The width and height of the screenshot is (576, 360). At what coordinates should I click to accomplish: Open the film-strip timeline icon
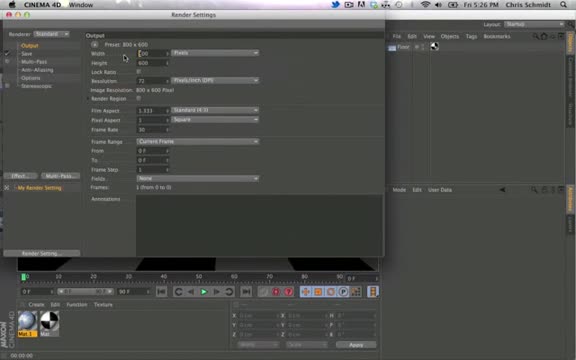[373, 292]
